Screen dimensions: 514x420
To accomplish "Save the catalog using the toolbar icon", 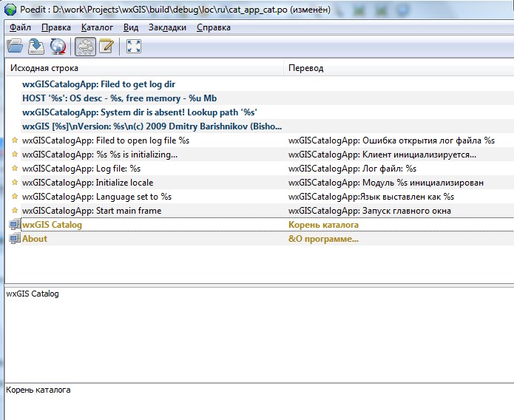I will [x=36, y=47].
